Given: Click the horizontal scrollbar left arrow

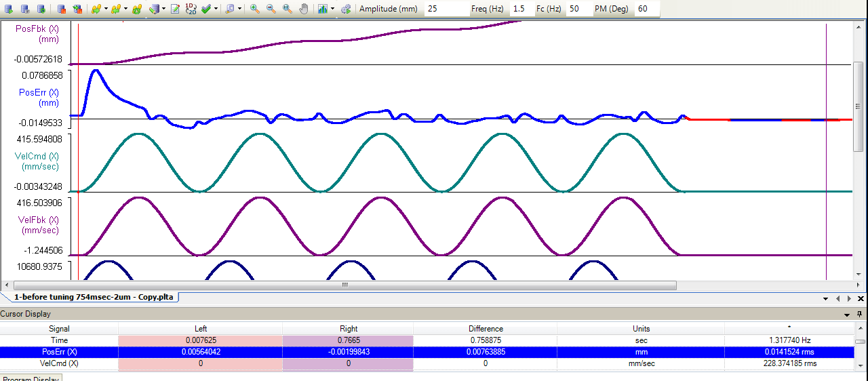Looking at the screenshot, I should (7, 285).
